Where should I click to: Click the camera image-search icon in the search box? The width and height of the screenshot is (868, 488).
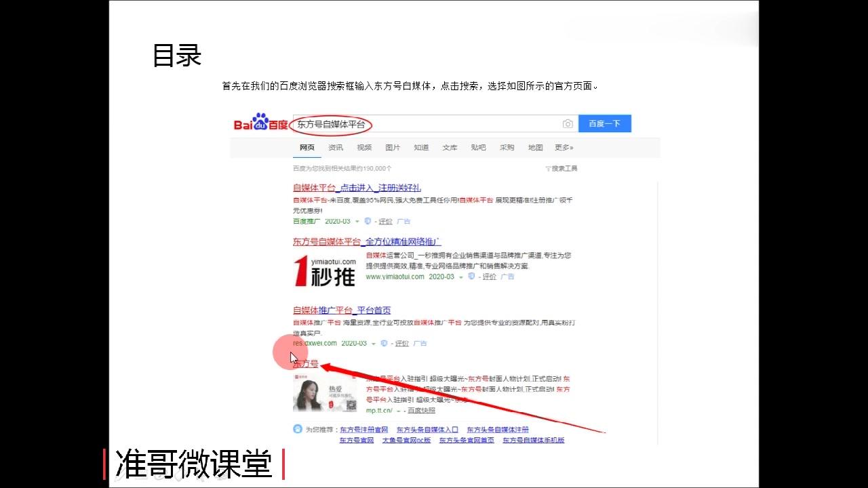point(568,124)
